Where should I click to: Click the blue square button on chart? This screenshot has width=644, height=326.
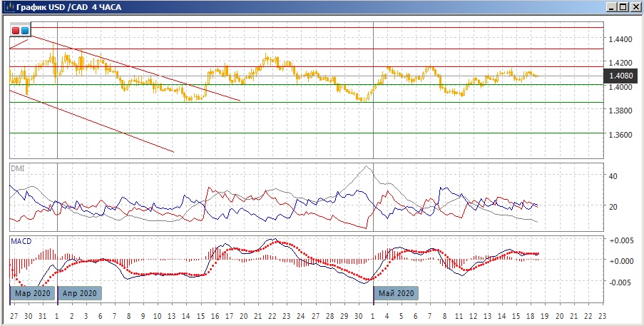[x=25, y=31]
